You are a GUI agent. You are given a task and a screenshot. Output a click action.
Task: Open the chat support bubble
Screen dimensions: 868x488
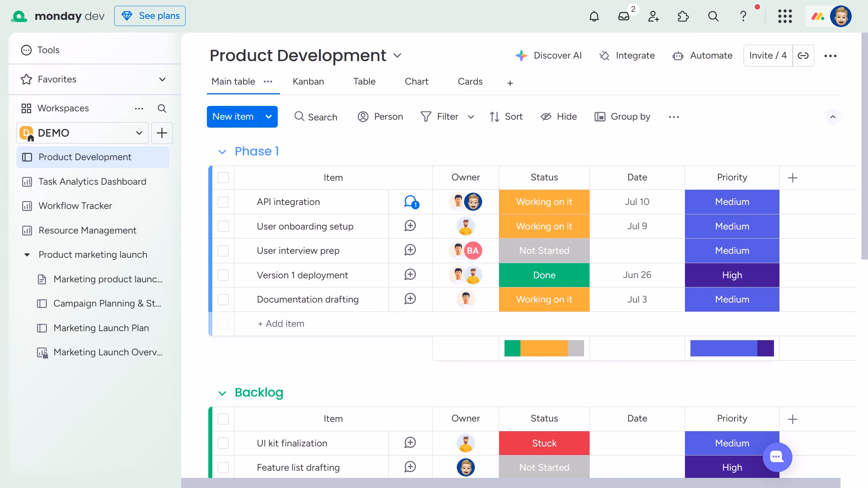pos(777,457)
